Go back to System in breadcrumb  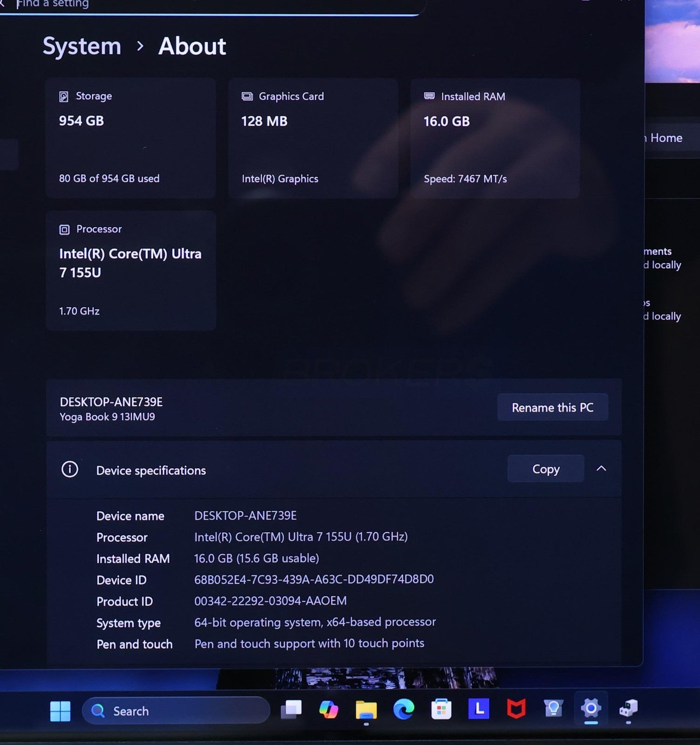[82, 47]
